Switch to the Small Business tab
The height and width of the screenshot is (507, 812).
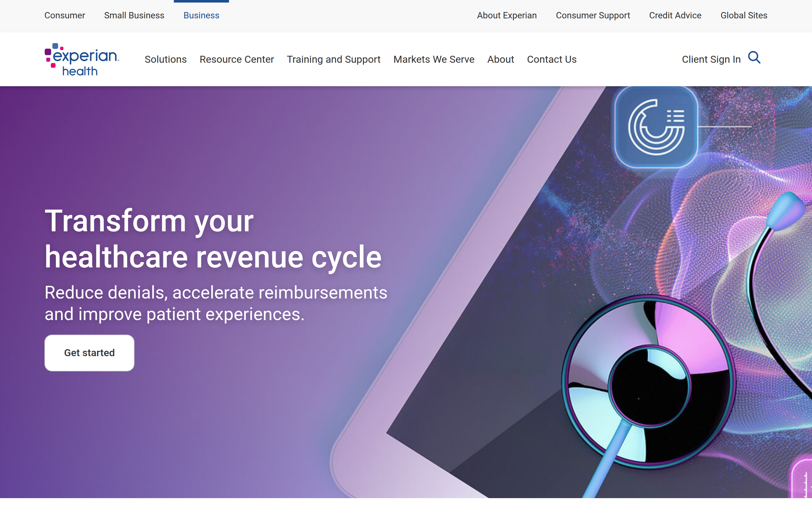[134, 16]
